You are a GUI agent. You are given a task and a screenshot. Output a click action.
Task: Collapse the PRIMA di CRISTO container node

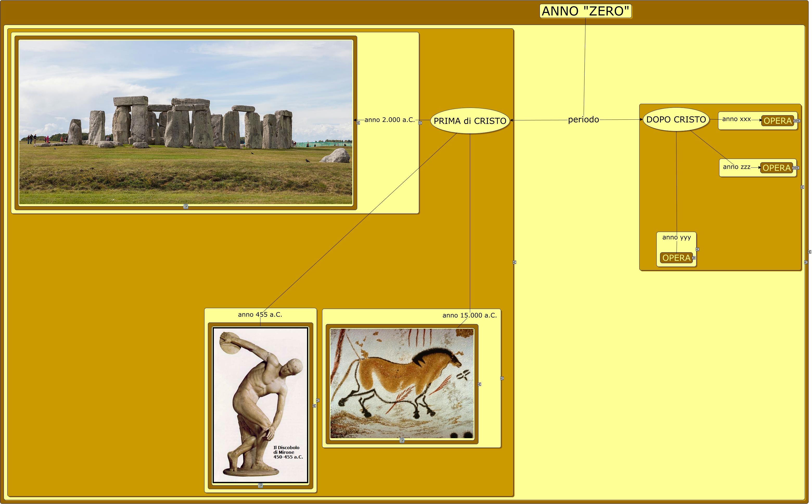click(515, 262)
